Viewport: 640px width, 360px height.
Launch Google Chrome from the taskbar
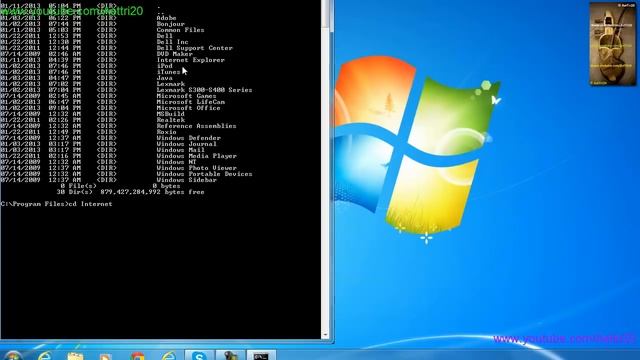138,356
